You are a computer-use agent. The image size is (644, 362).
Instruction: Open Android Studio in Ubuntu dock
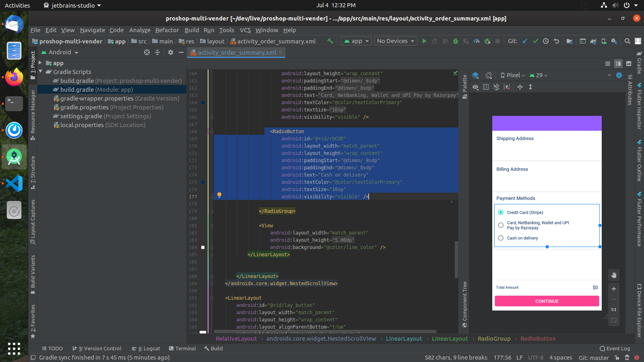14,157
